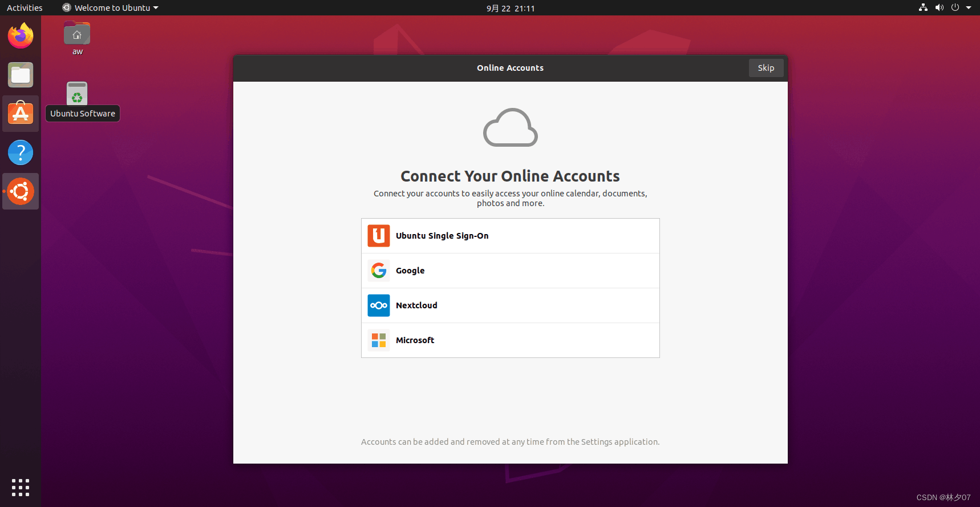Click the power icon in top bar
The image size is (980, 507).
(x=955, y=7)
